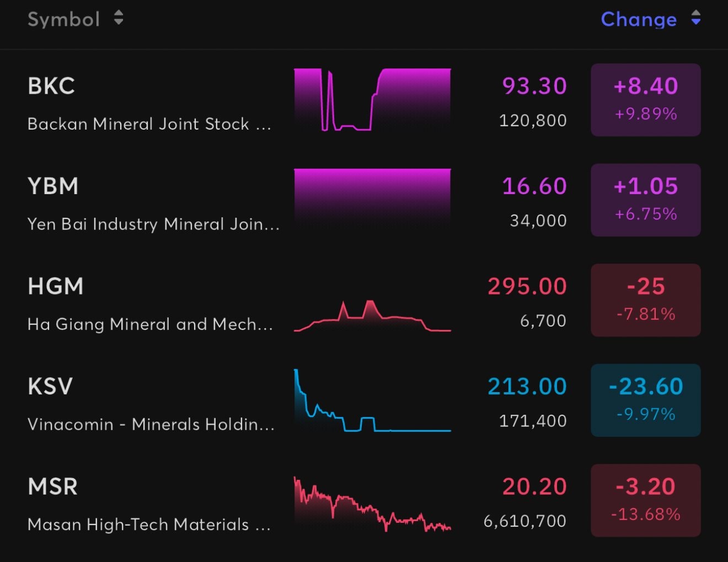Screen dimensions: 728x562
Task: Click the sort arrows next to Change
Action: point(696,18)
